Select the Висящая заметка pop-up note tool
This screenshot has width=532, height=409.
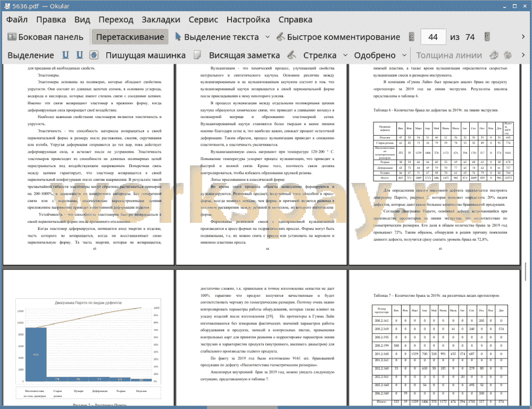point(244,55)
